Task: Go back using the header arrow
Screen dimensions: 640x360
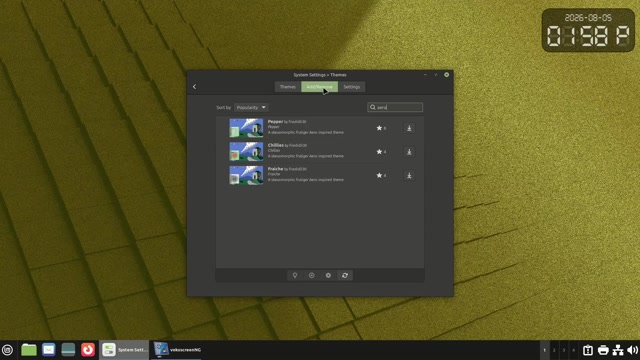Action: 194,87
